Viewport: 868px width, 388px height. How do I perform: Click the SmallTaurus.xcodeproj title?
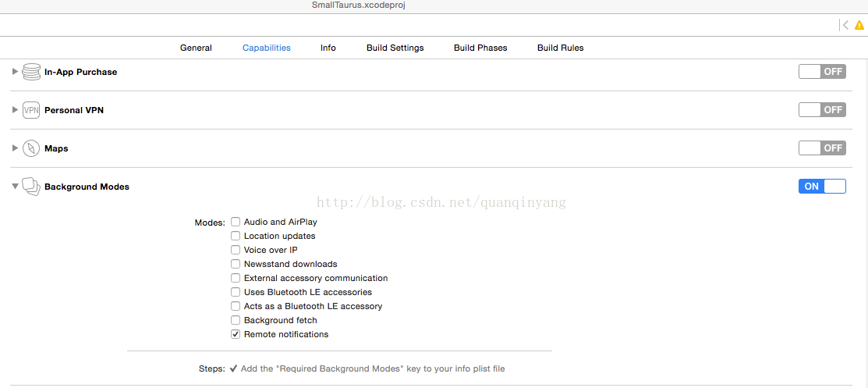360,5
